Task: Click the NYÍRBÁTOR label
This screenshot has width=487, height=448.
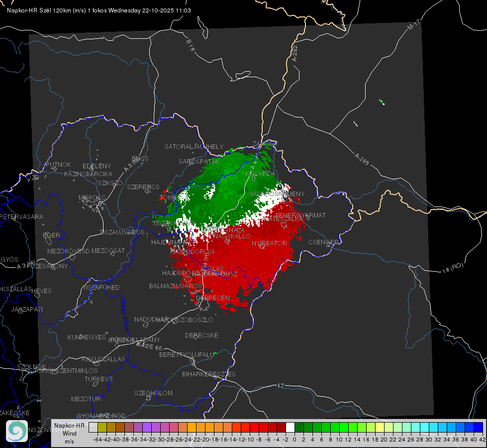Action: coord(269,243)
